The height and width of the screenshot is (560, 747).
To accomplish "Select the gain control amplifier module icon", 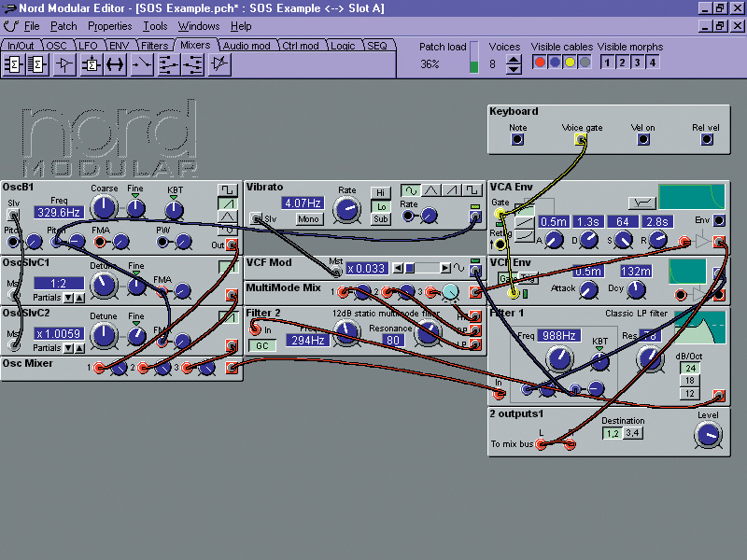I will [64, 64].
